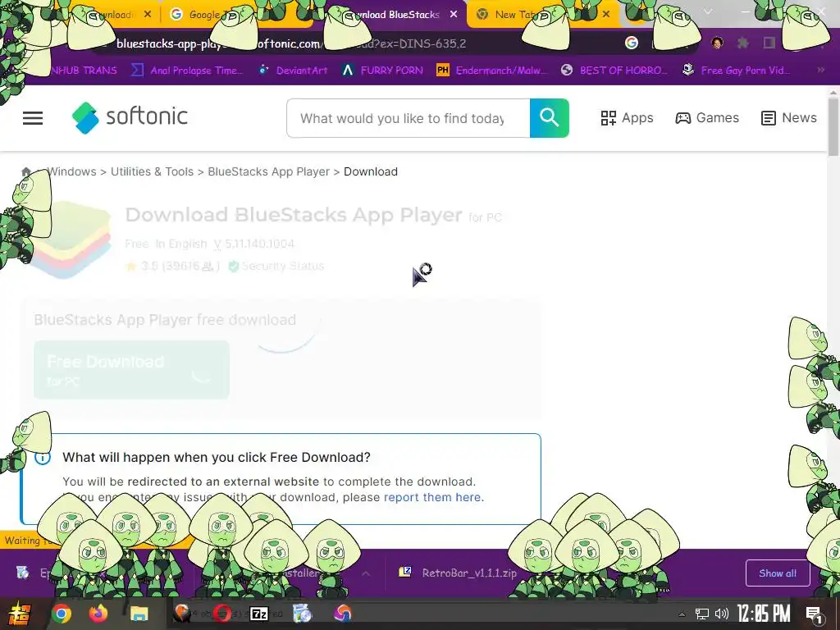Click the 12:05 PM taskbar clock
The height and width of the screenshot is (630, 840).
[764, 614]
